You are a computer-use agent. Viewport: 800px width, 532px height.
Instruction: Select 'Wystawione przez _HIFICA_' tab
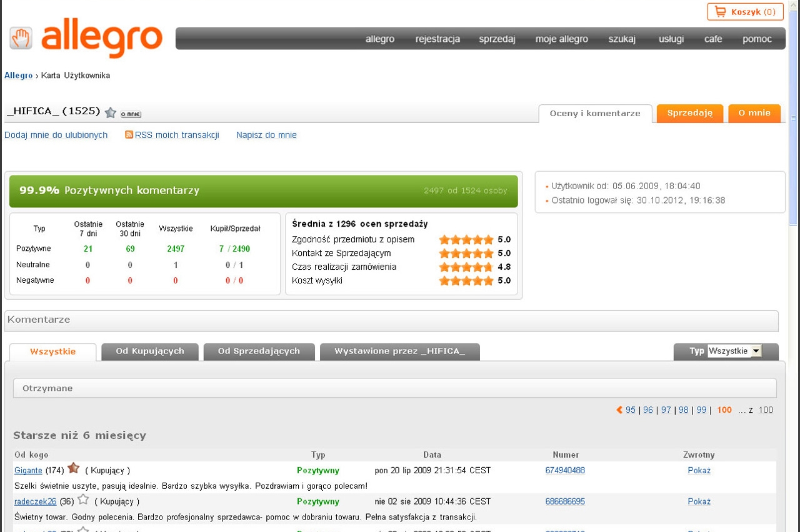400,352
